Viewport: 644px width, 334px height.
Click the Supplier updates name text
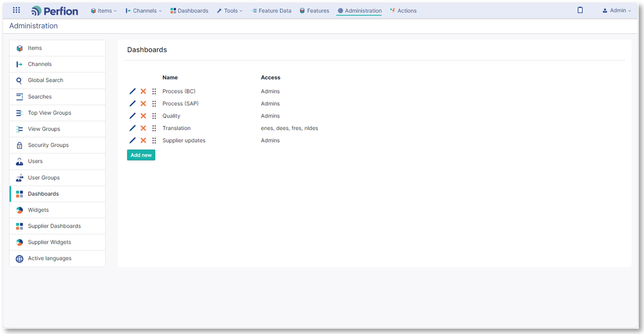(x=184, y=140)
